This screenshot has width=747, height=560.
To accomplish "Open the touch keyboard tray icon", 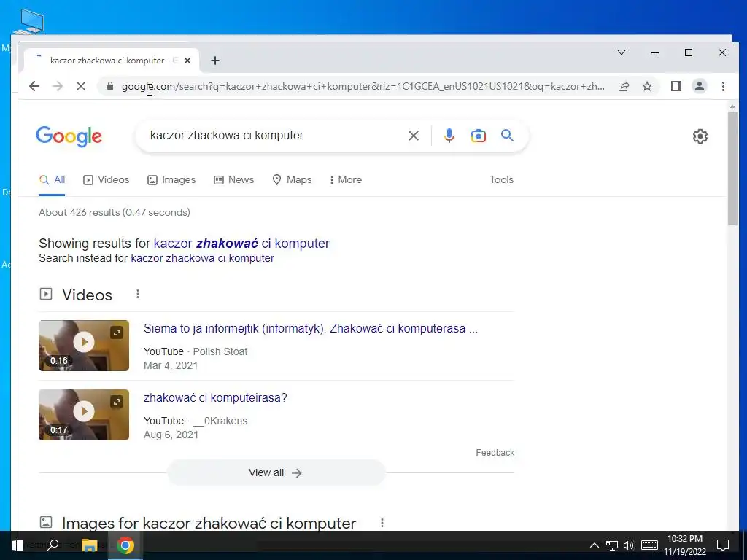I will point(649,545).
